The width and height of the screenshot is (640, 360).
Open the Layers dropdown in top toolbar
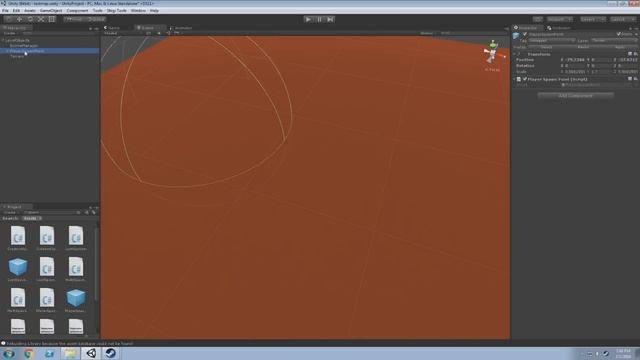click(x=593, y=19)
